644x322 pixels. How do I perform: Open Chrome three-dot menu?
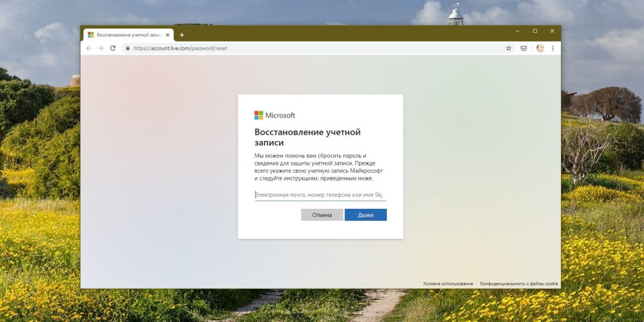pyautogui.click(x=553, y=48)
